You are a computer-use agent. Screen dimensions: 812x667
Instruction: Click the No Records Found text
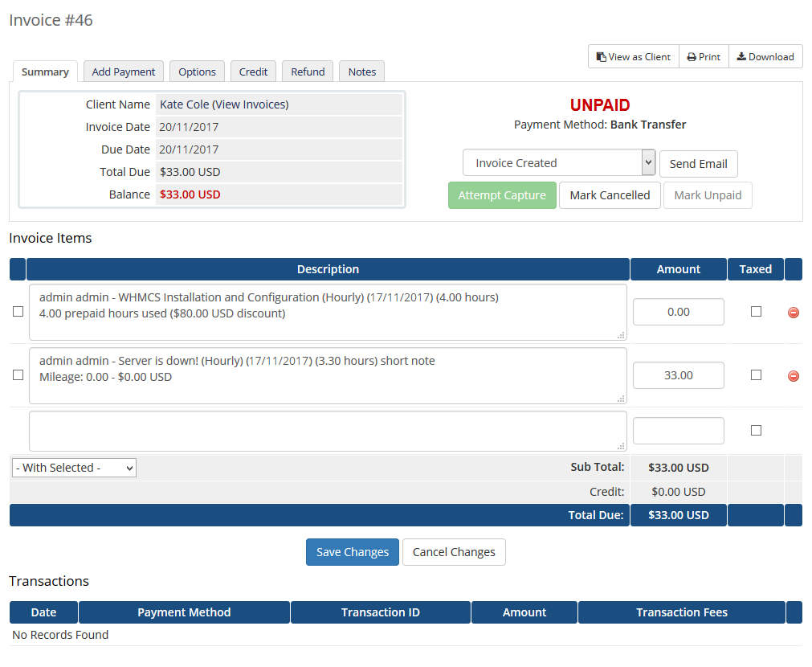60,635
